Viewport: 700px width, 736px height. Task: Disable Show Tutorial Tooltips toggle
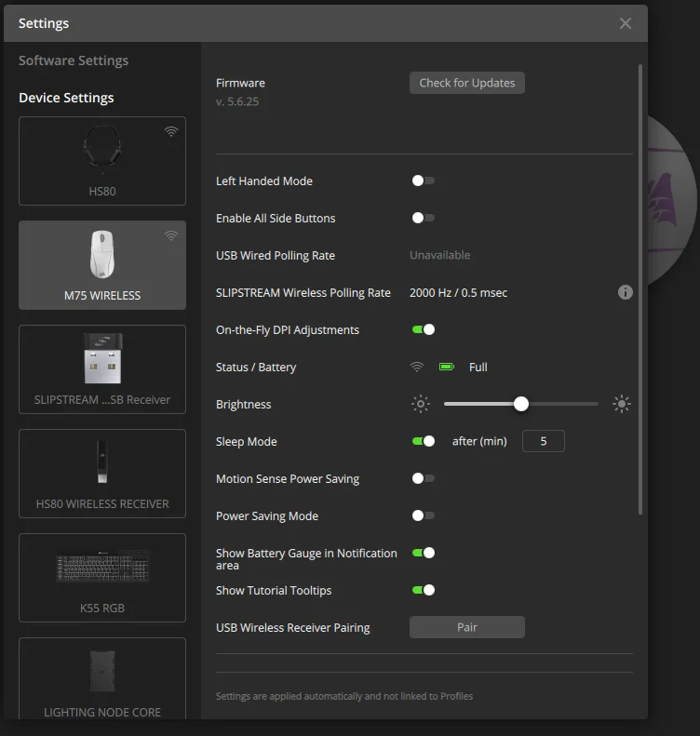[423, 590]
